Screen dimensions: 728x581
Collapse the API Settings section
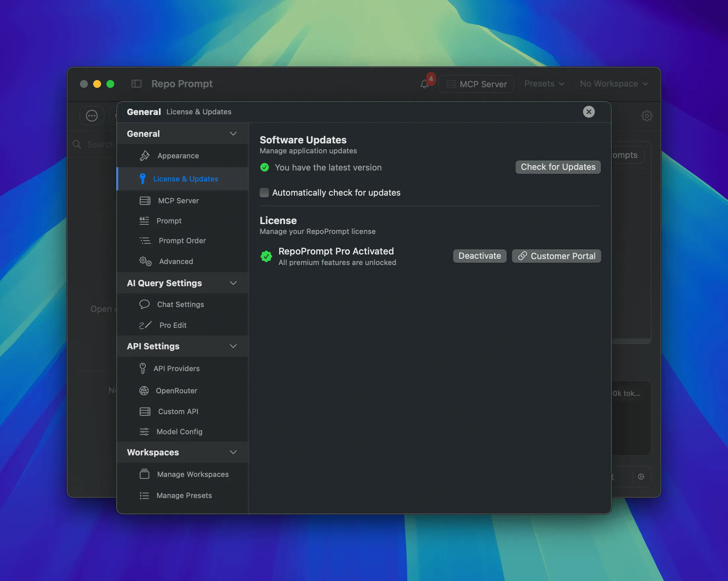[233, 346]
